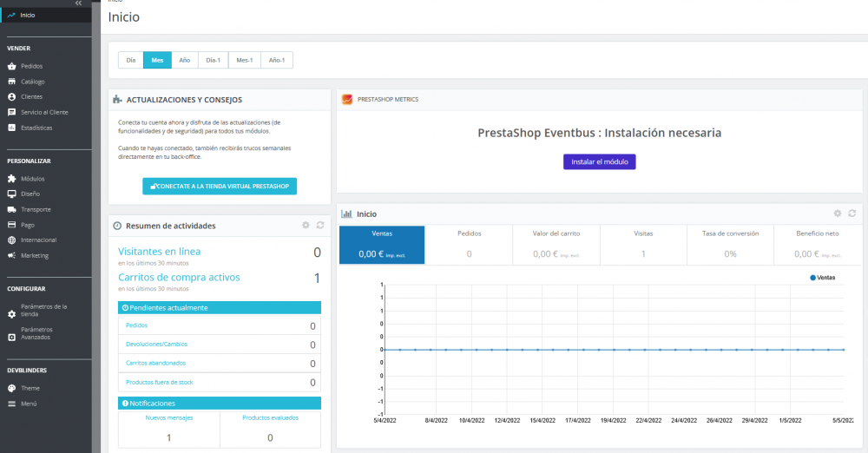Open the Carritos abandonados link
The image size is (868, 453).
[x=155, y=364]
